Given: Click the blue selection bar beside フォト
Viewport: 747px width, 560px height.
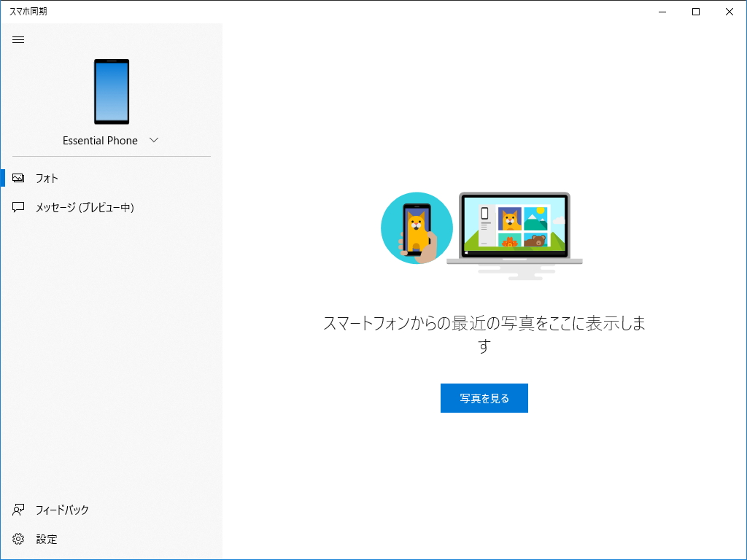Looking at the screenshot, I should tap(2, 177).
